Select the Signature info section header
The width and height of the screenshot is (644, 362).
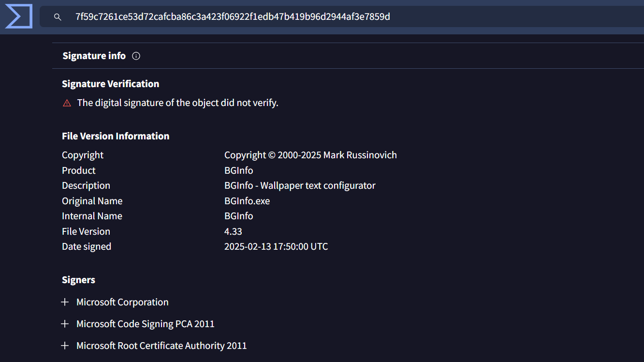pos(94,56)
